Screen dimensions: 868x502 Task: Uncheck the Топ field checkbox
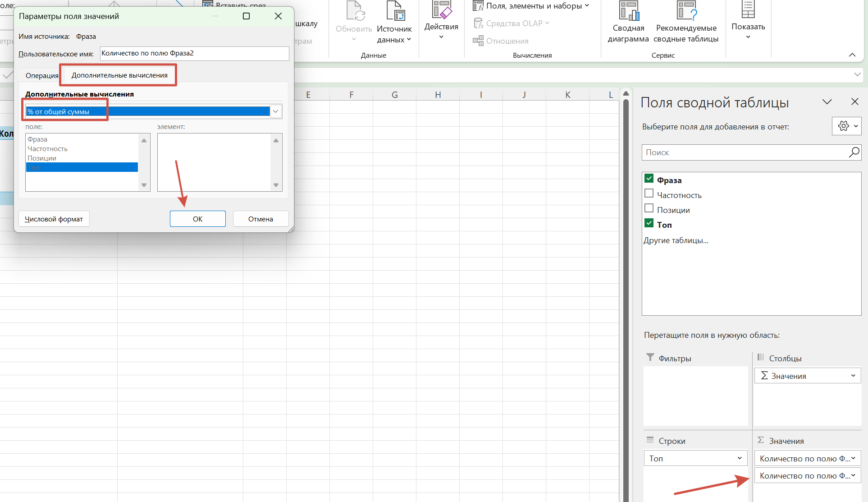click(649, 223)
